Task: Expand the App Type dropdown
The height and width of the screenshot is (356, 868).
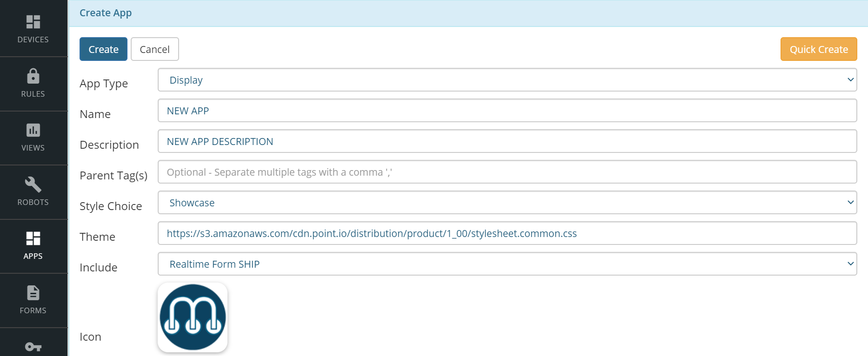Action: 507,80
